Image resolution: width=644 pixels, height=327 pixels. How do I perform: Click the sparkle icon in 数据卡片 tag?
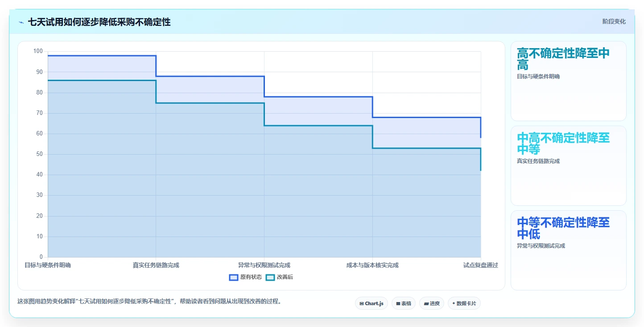tap(454, 303)
